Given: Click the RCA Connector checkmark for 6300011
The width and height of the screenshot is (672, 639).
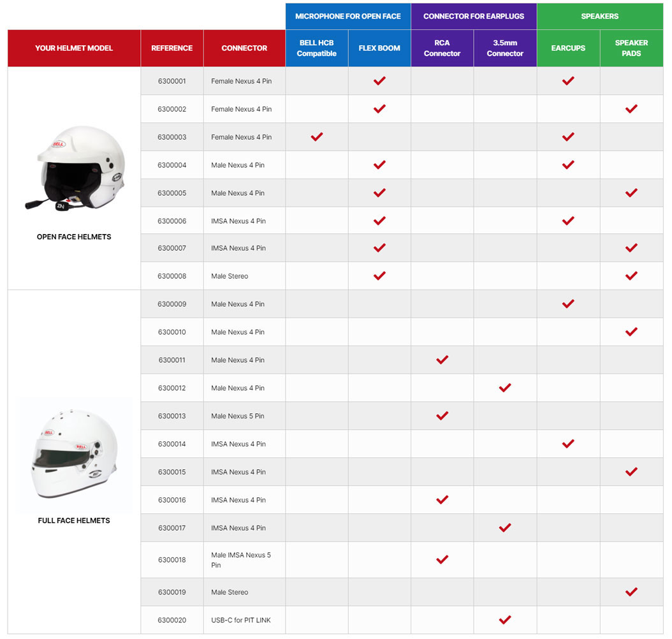Looking at the screenshot, I should pos(442,360).
